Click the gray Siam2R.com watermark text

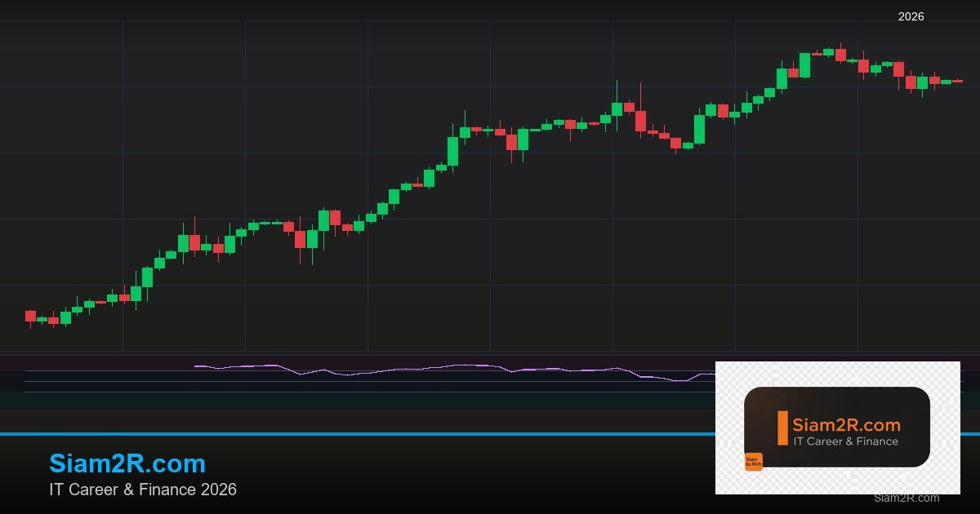(x=906, y=498)
